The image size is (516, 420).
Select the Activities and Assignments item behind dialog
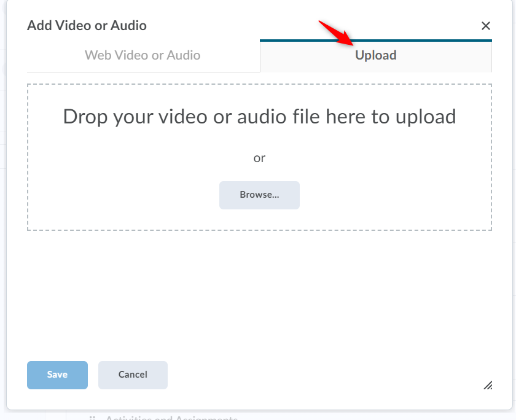coord(171,418)
